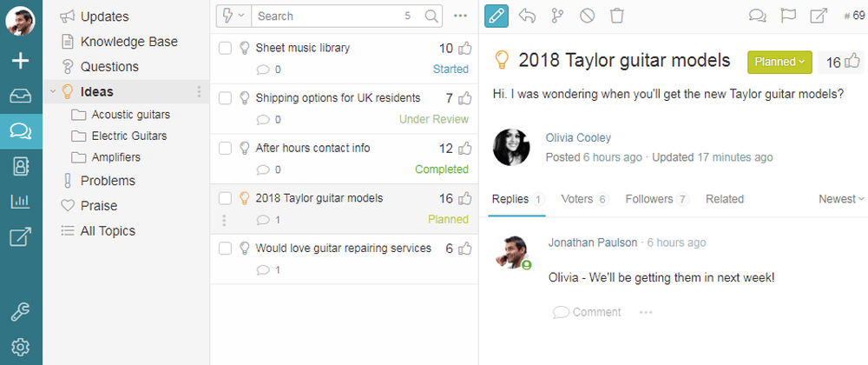Click the merge/branch icon in the topic toolbar

[556, 16]
